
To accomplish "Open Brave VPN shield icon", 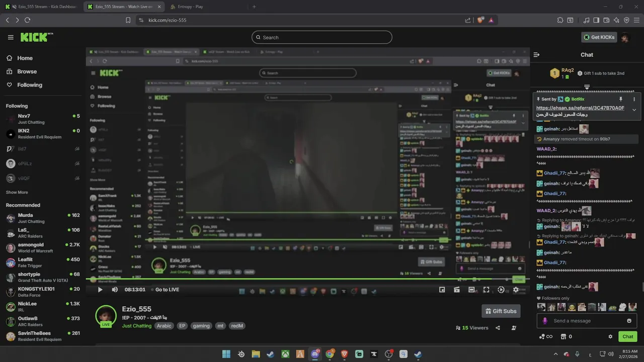I will point(626,20).
